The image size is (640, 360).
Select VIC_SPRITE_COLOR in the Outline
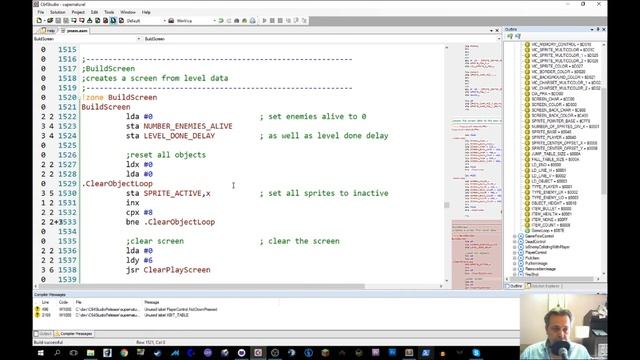pyautogui.click(x=557, y=66)
